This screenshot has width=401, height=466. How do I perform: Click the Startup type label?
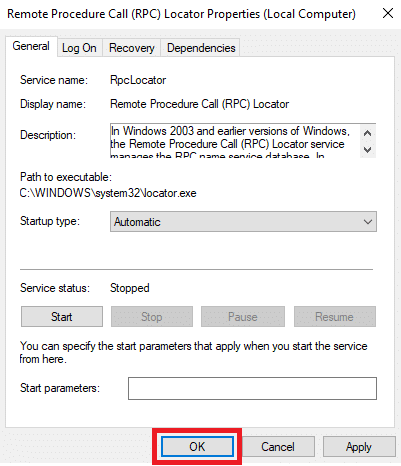50,221
